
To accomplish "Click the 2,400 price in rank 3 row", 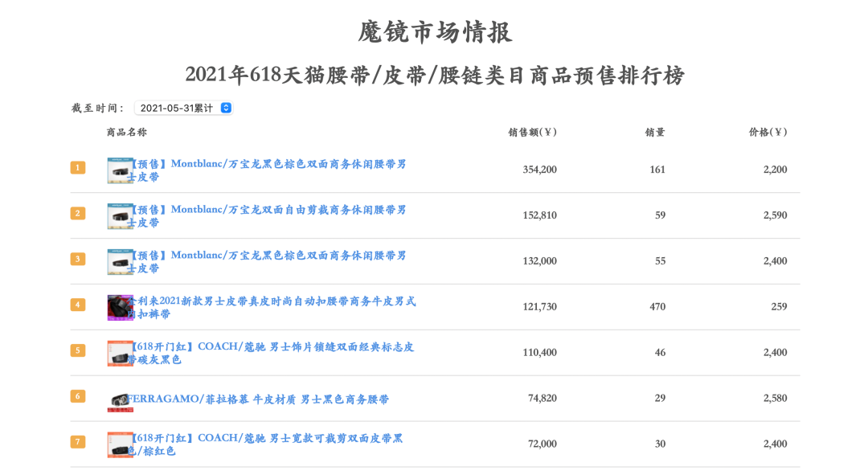I will click(775, 260).
